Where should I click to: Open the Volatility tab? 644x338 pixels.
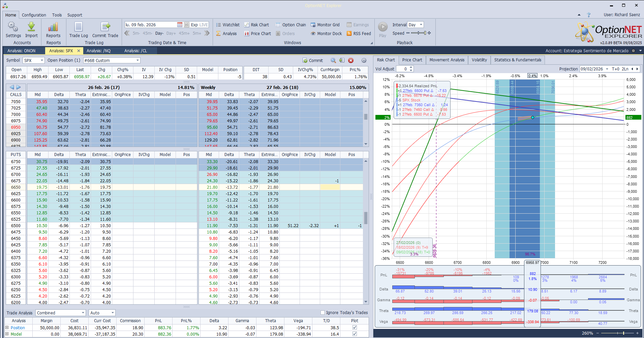pos(479,60)
